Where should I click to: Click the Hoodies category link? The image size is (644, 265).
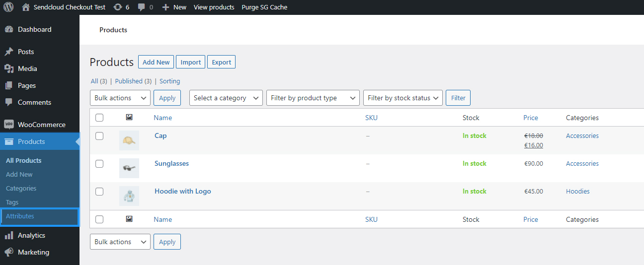pyautogui.click(x=578, y=191)
